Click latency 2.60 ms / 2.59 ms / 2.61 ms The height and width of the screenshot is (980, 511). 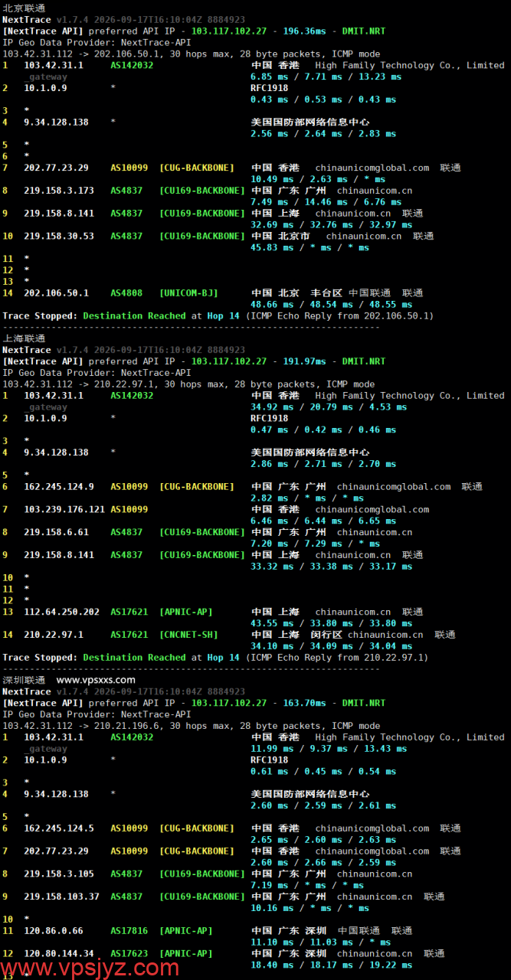(x=323, y=805)
